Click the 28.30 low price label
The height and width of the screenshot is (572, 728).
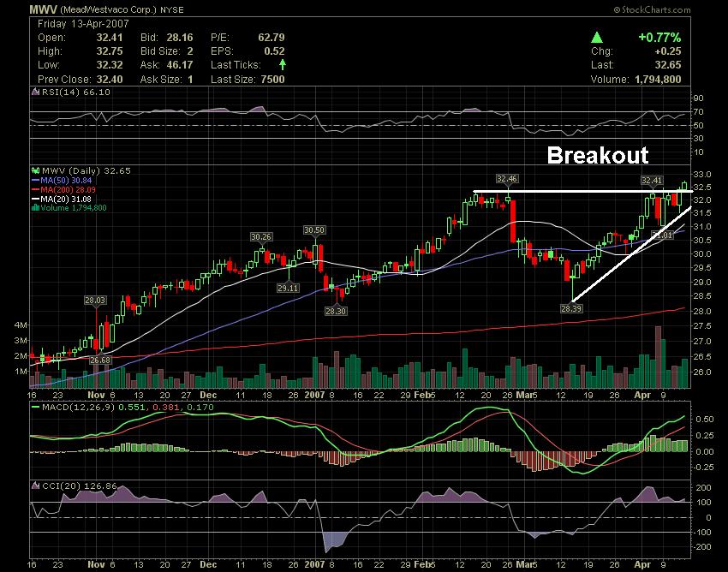tap(336, 311)
